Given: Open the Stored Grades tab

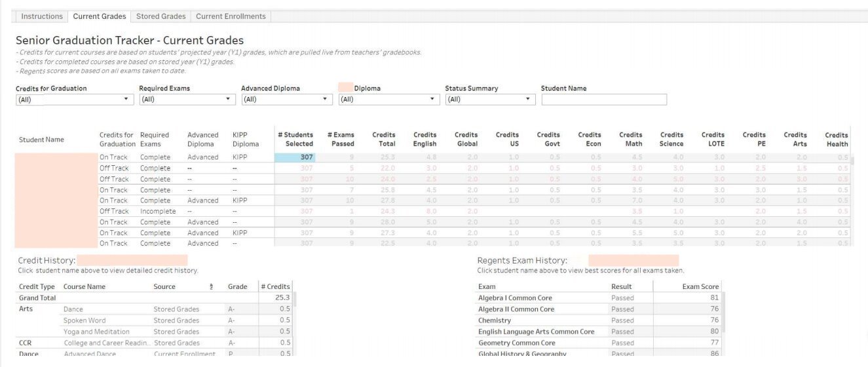Looking at the screenshot, I should 160,16.
